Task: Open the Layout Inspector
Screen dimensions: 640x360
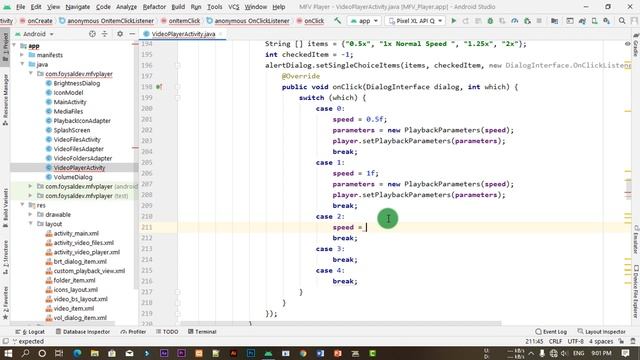Action: pyautogui.click(x=601, y=332)
